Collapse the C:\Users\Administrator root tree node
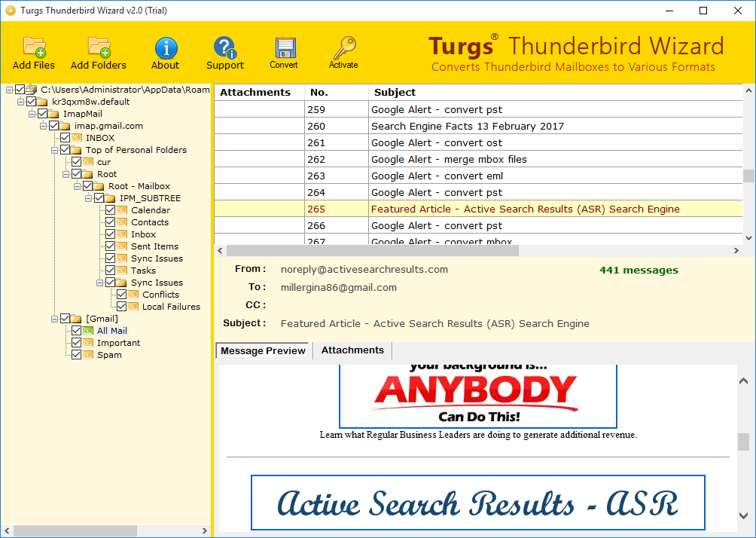 [x=9, y=90]
